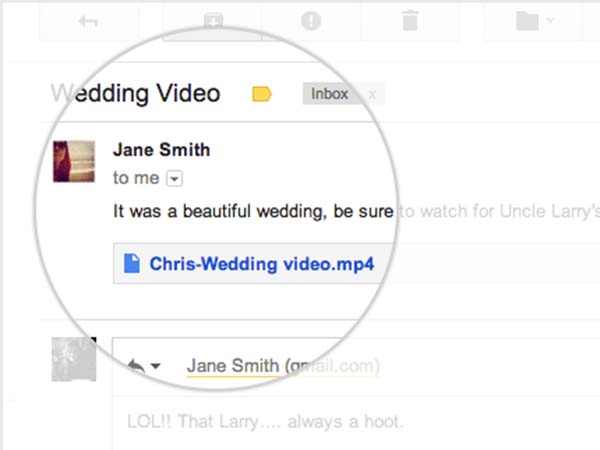
Task: Open the reply type dropdown arrow
Action: 156,368
